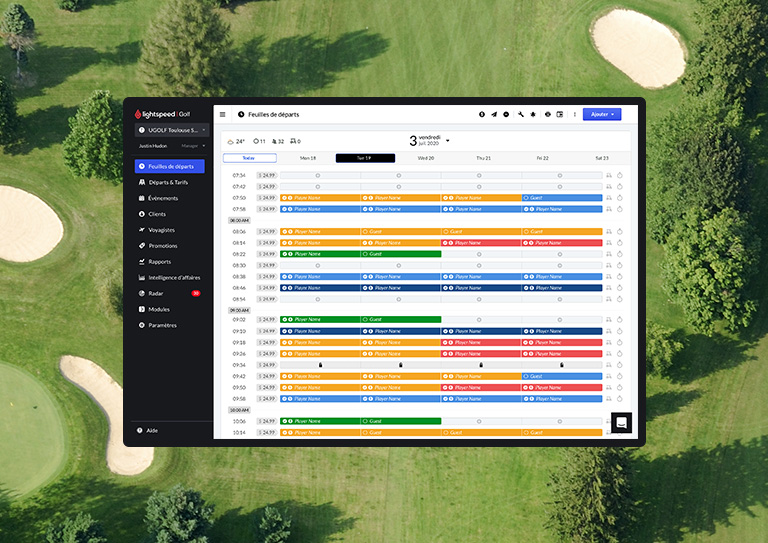768x543 pixels.
Task: Open Aide help link in sidebar
Action: coord(152,430)
